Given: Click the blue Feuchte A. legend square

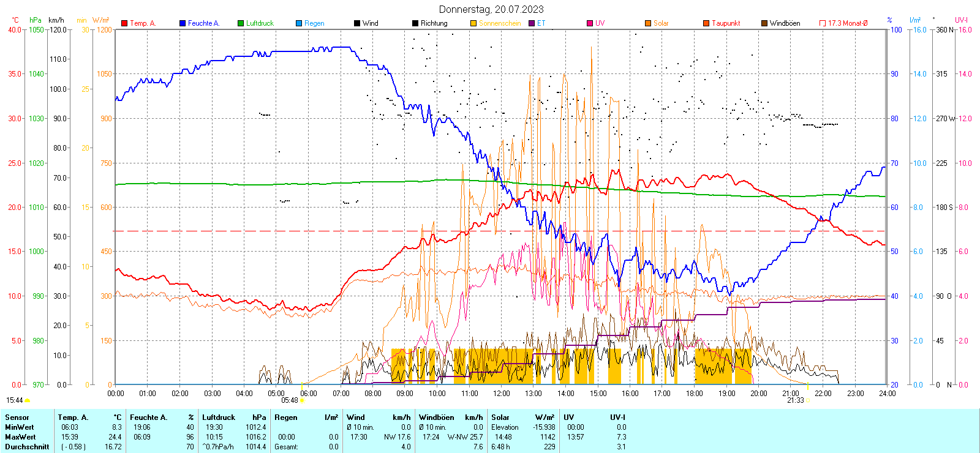Looking at the screenshot, I should pos(183,23).
